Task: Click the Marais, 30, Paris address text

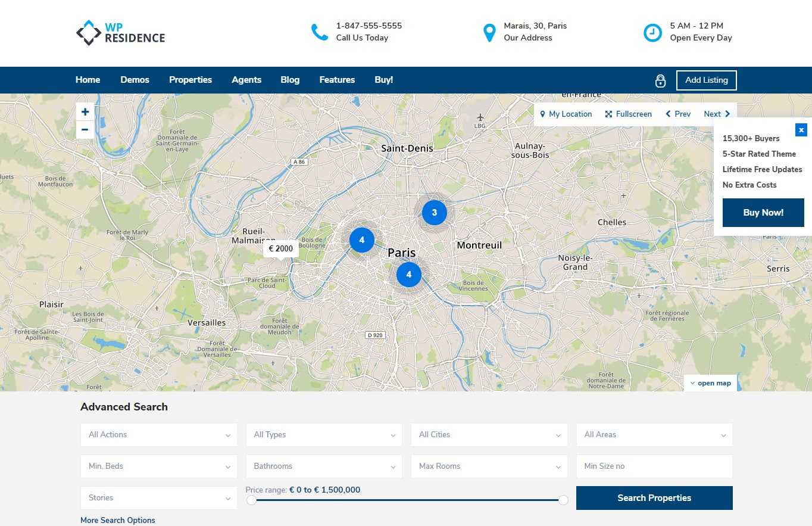Action: point(535,26)
